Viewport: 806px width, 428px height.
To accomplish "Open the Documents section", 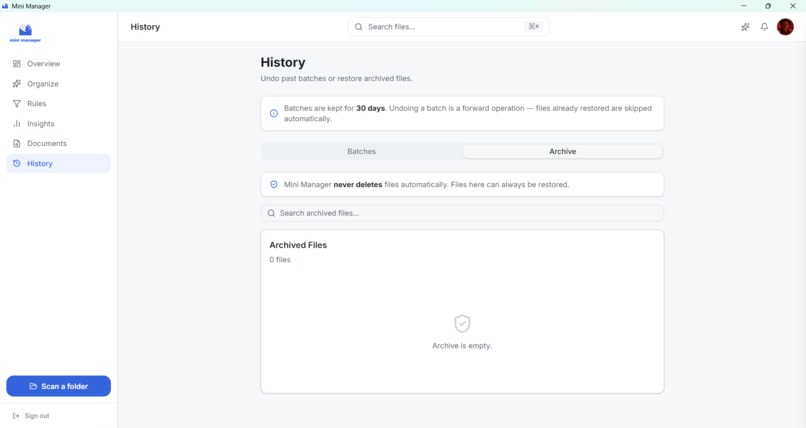I will pyautogui.click(x=58, y=143).
